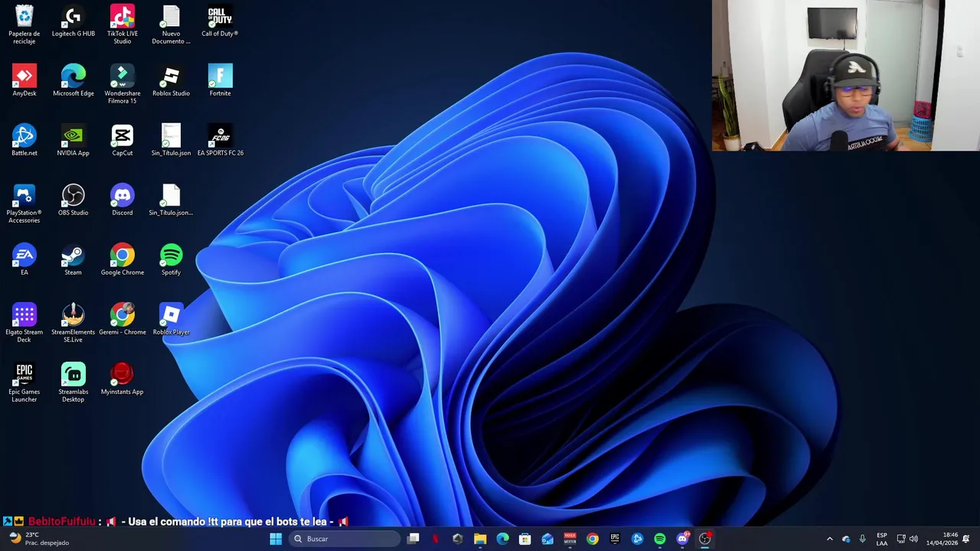Select the Logitech G HUB shortcut

(x=73, y=21)
